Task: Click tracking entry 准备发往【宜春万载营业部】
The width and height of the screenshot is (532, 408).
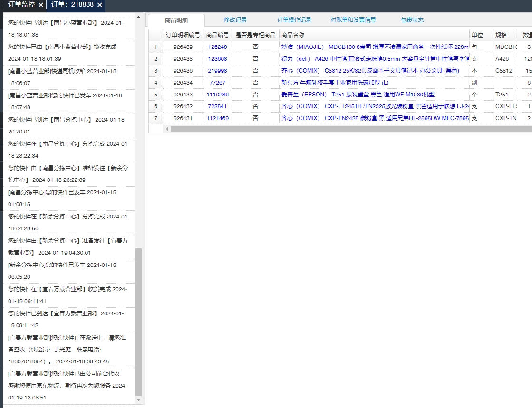Action: coord(69,247)
